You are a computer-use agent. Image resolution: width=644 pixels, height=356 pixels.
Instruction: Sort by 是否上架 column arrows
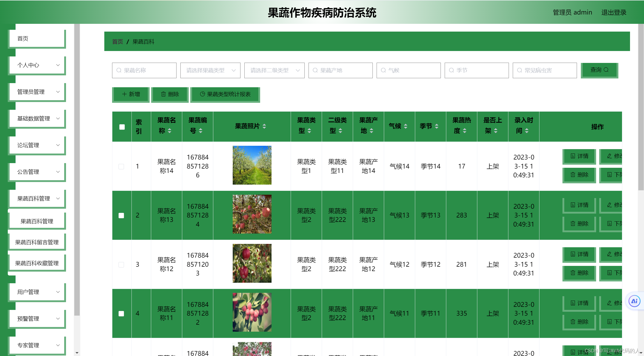click(x=496, y=131)
